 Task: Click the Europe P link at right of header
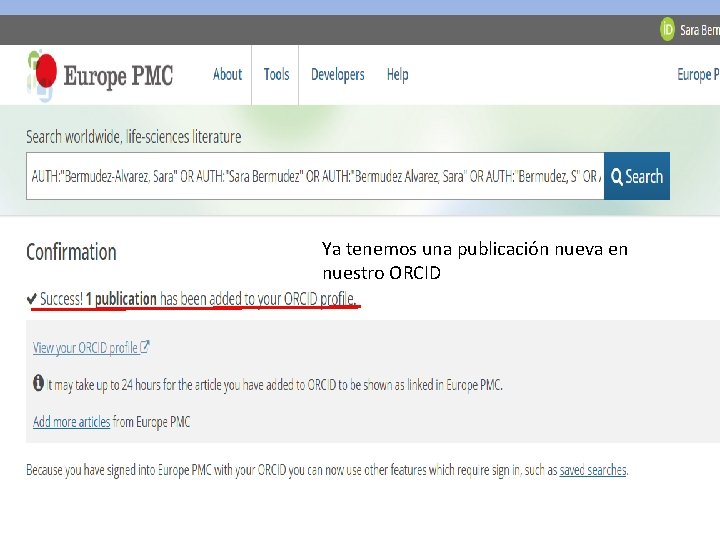698,74
